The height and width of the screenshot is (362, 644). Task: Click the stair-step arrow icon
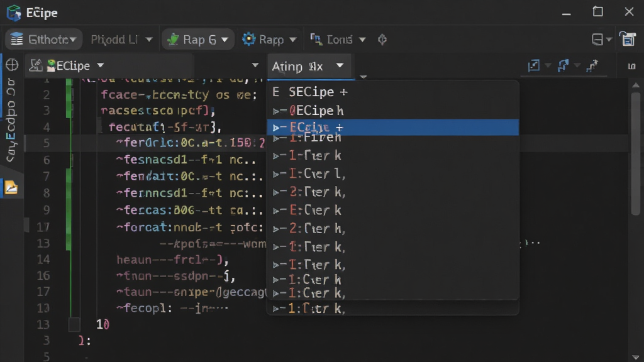[592, 65]
